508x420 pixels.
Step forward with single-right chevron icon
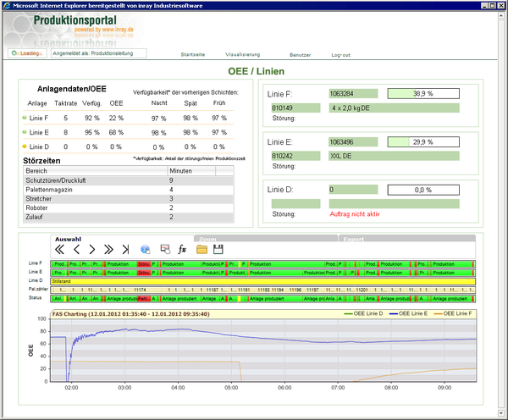(x=92, y=250)
